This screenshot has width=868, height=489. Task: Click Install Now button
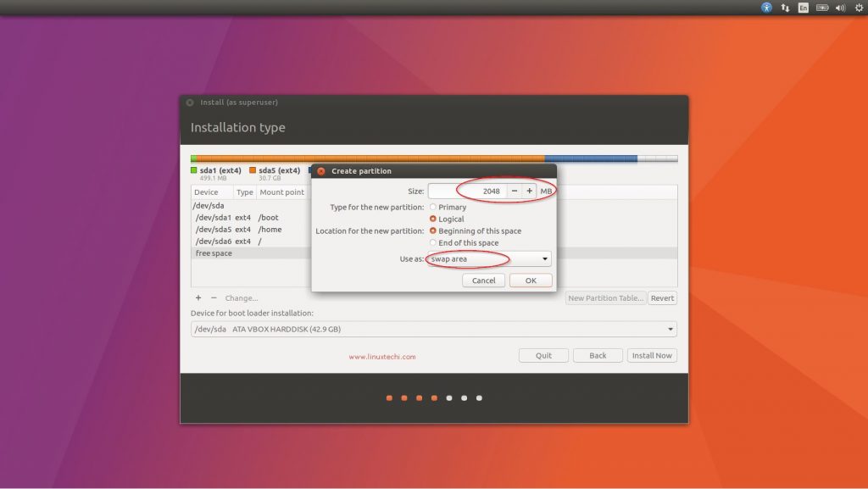tap(652, 356)
